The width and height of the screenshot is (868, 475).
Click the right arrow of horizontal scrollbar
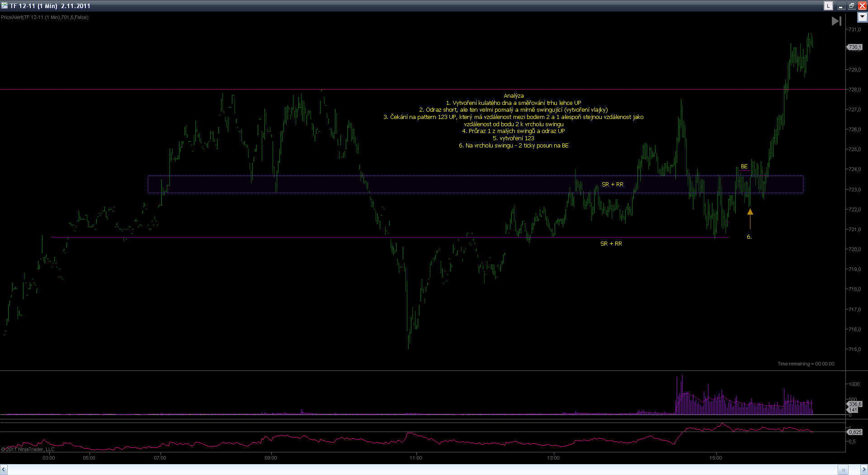point(864,470)
